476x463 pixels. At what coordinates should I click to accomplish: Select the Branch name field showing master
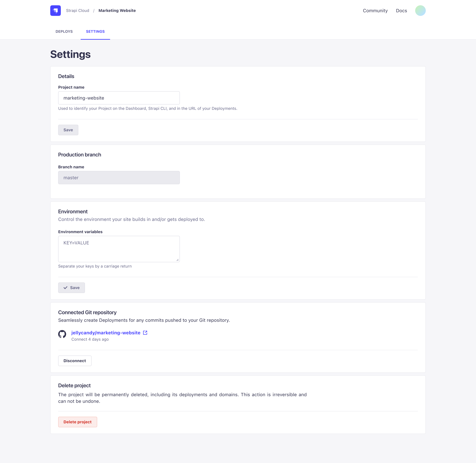point(119,178)
